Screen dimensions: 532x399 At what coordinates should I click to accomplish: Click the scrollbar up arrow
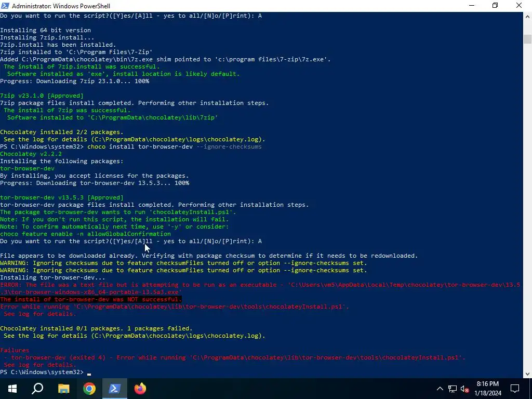[527, 16]
